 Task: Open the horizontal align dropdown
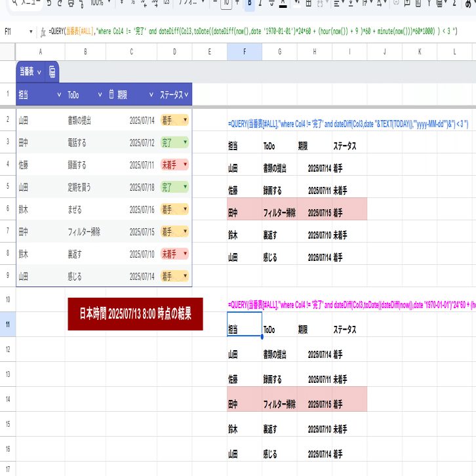click(x=339, y=4)
